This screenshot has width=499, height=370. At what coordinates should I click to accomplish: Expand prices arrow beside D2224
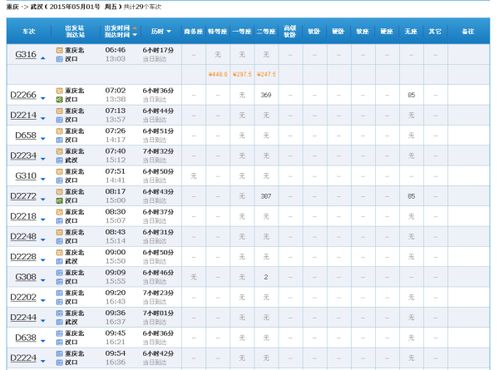coord(43,361)
